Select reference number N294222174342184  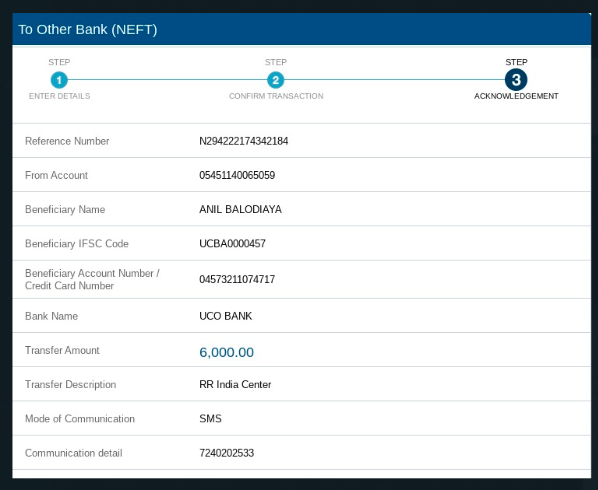pos(244,141)
